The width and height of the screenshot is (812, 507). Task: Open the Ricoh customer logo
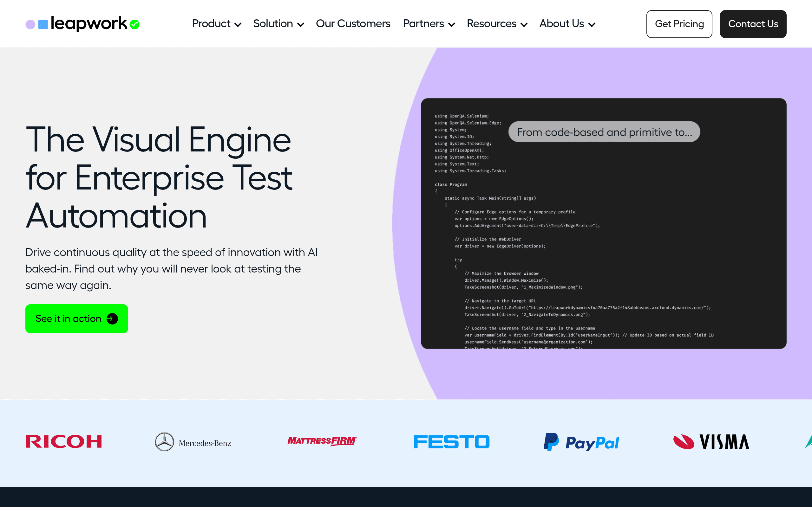point(64,441)
